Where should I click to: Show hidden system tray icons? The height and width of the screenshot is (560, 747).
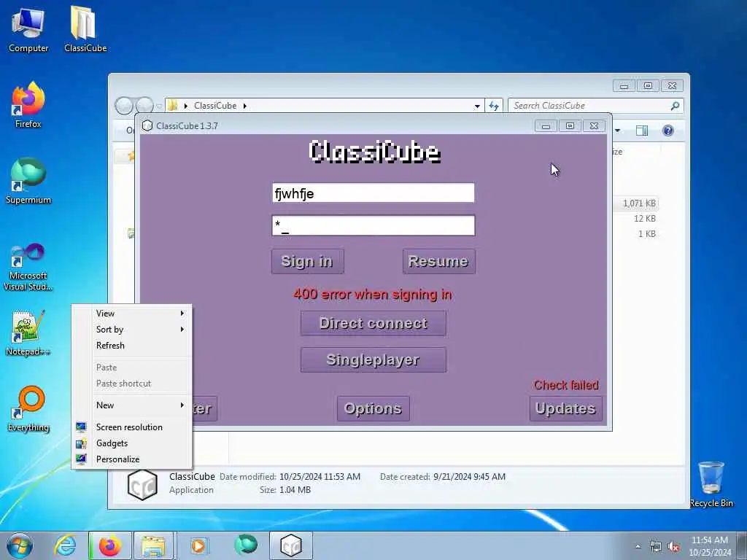(x=638, y=547)
